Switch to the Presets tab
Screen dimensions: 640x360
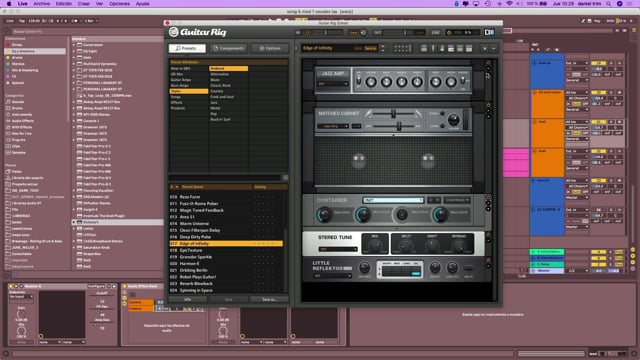[187, 48]
